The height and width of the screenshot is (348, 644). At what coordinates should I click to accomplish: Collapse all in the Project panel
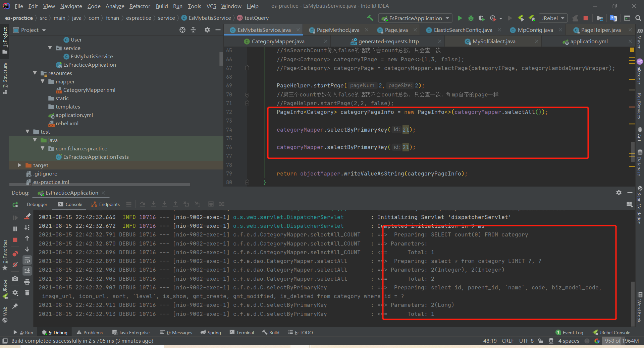[193, 30]
